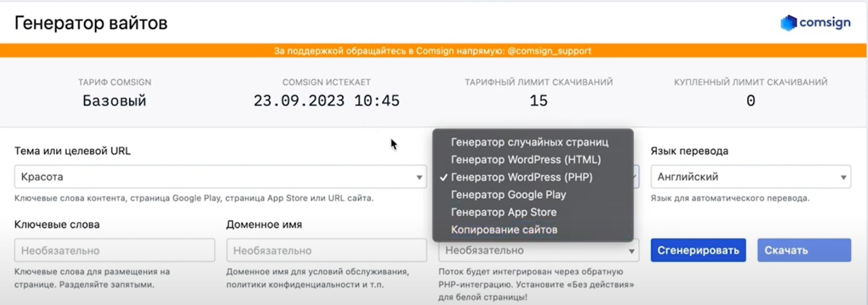The width and height of the screenshot is (868, 305).
Task: Open the Язык перевода Английский dropdown
Action: click(x=751, y=177)
